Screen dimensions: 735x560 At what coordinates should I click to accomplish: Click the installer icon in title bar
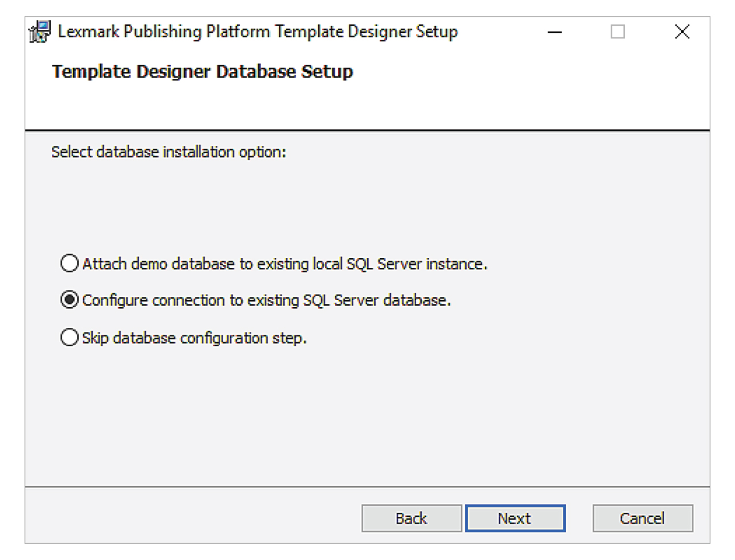point(40,32)
